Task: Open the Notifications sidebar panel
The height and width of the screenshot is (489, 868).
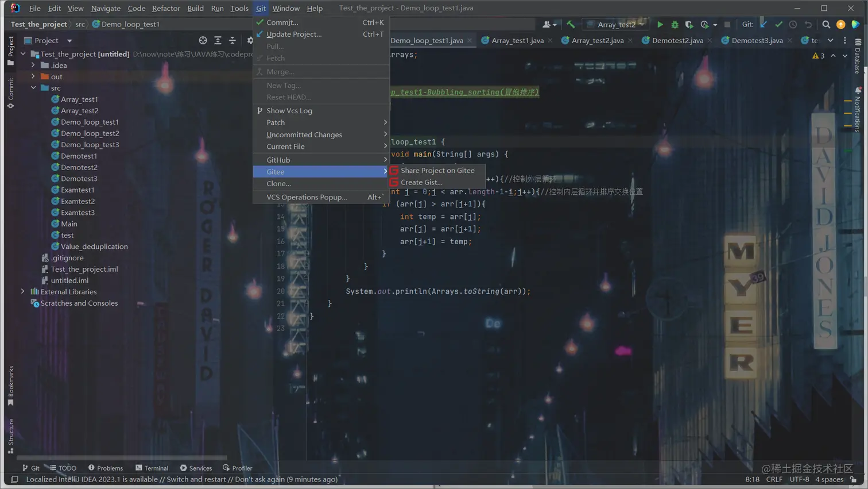Action: pyautogui.click(x=858, y=109)
